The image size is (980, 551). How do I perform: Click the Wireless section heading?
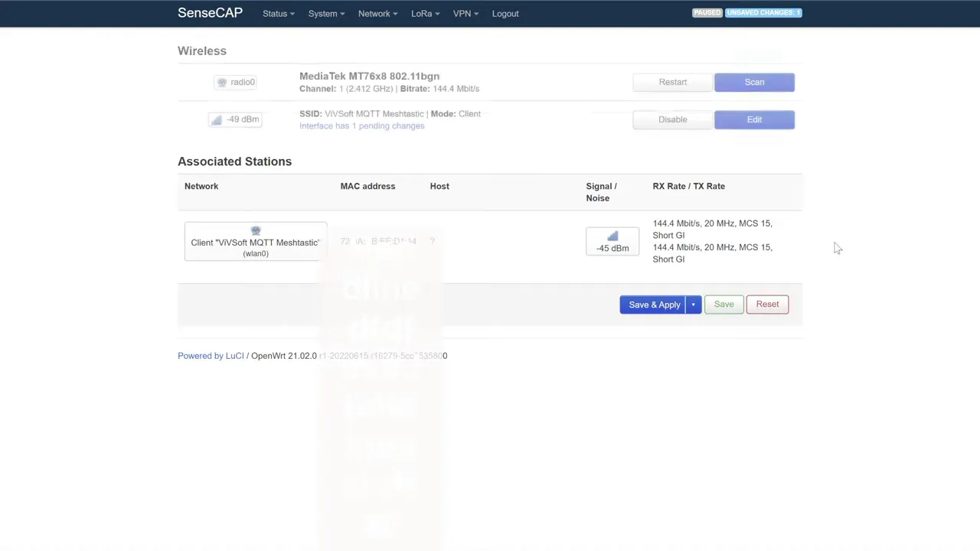[x=202, y=51]
